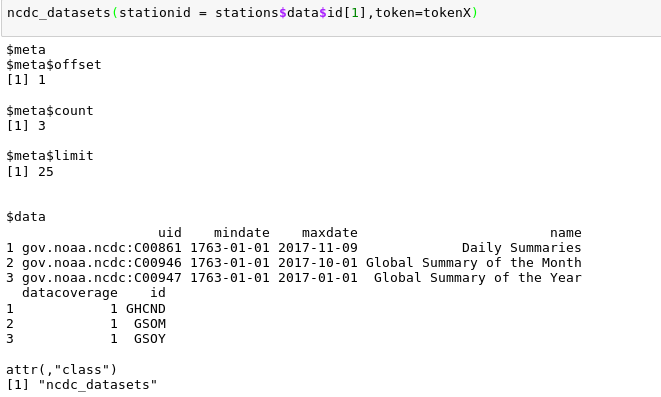Viewport: 661px width, 397px height.
Task: Click the GHCND dataset id
Action: click(146, 309)
